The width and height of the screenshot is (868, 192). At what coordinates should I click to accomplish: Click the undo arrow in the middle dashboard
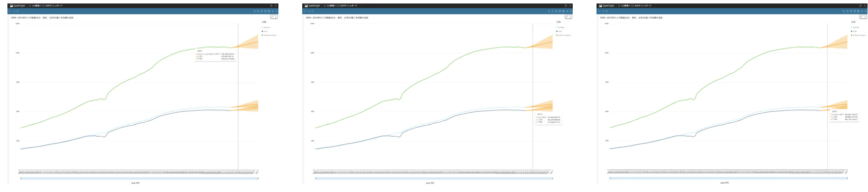pyautogui.click(x=305, y=11)
